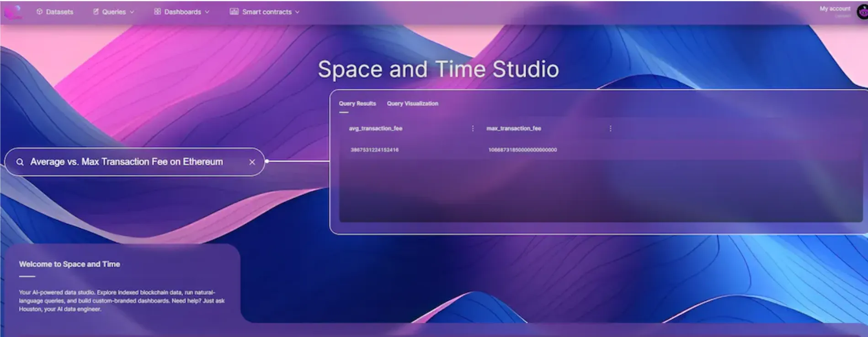Click the Space and Time logo

12,11
